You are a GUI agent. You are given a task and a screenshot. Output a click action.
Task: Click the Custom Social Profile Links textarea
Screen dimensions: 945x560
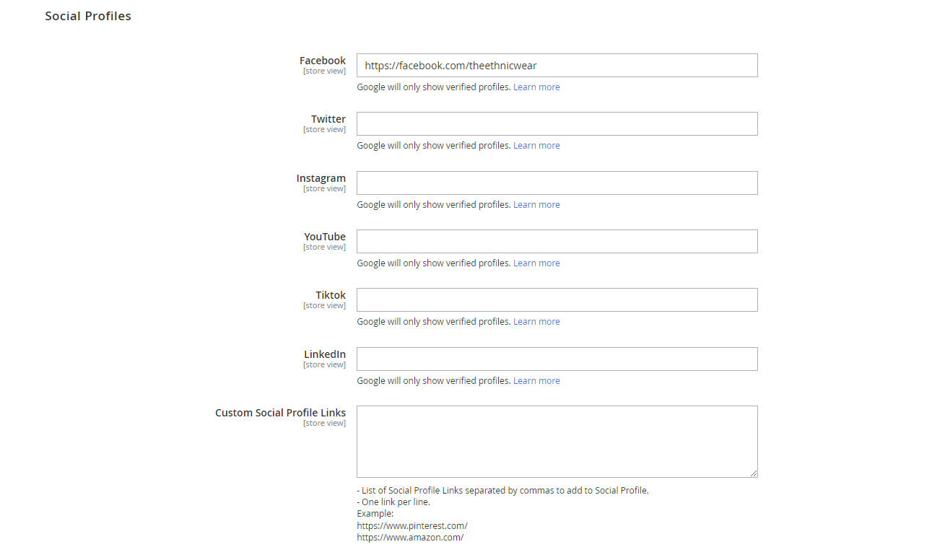557,441
